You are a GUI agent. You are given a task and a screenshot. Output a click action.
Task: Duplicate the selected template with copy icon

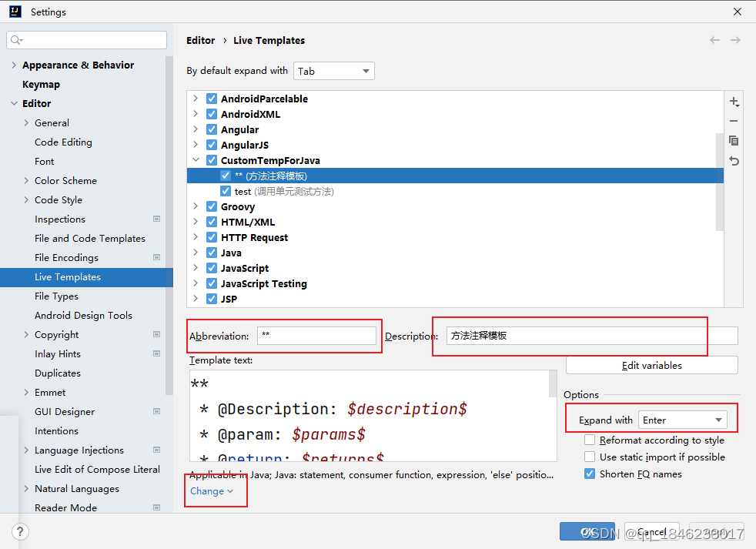(x=734, y=140)
